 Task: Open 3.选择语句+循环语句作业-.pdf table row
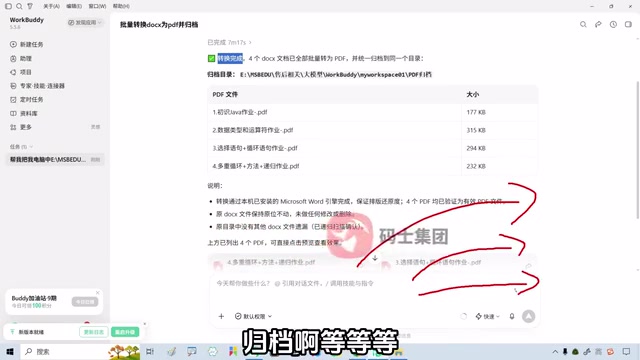click(255, 148)
